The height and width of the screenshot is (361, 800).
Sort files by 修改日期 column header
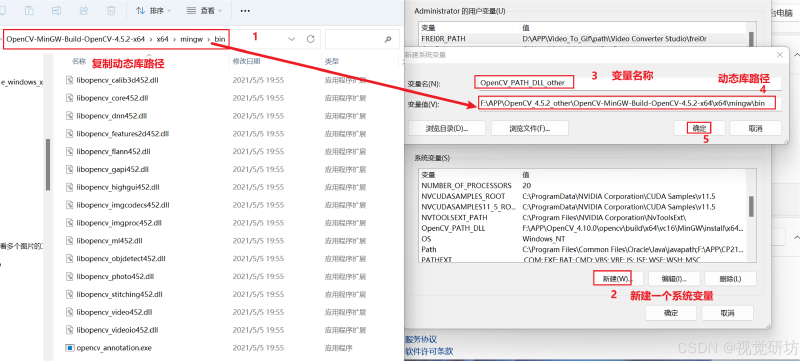(x=246, y=61)
